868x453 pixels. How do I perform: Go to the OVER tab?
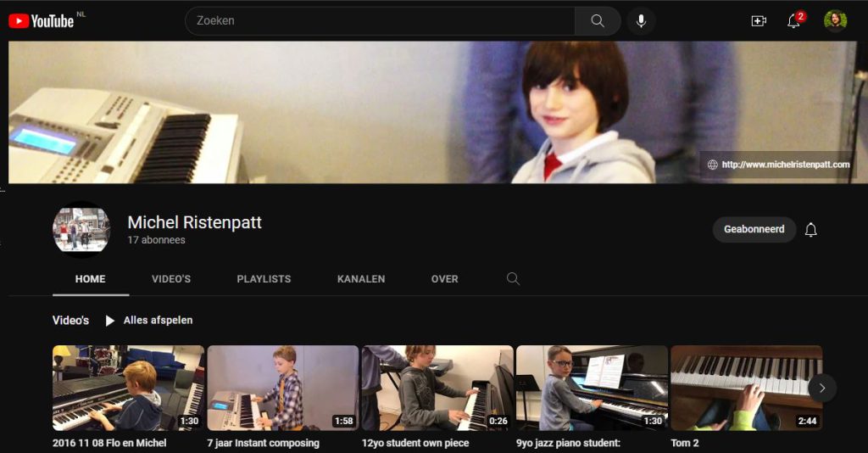(x=444, y=279)
